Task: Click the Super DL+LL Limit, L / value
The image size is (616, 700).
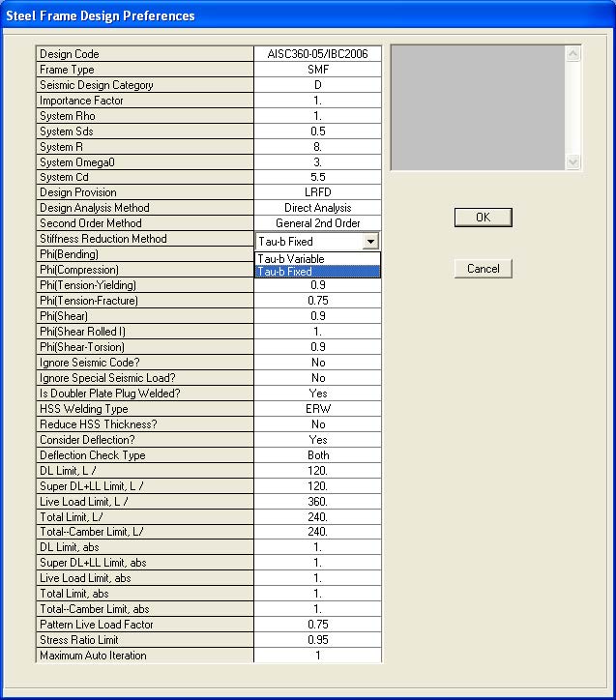Action: click(317, 486)
